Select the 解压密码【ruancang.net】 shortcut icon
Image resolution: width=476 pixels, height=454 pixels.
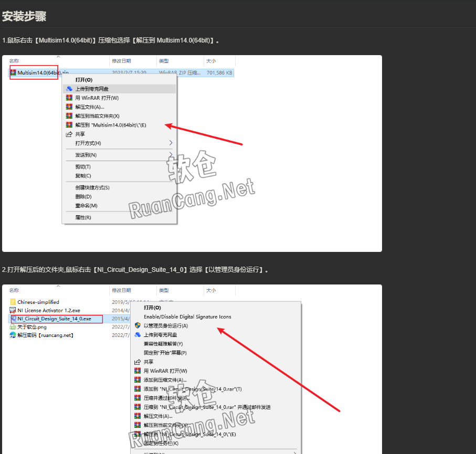point(13,335)
